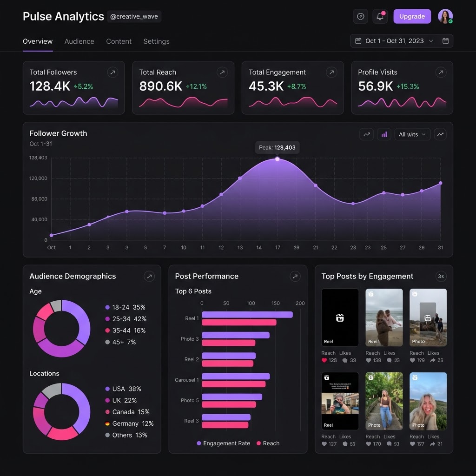The height and width of the screenshot is (476, 476).
Task: Toggle the Reach legend series
Action: click(x=268, y=443)
